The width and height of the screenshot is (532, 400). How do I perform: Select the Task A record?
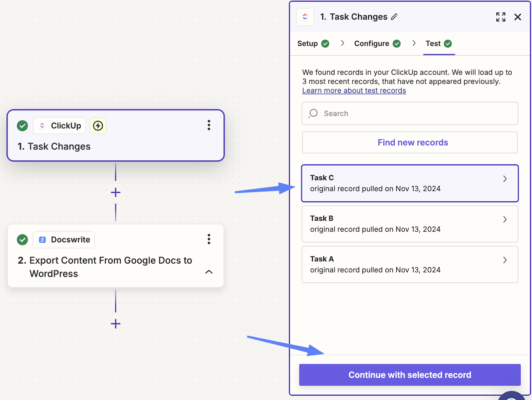[399, 265]
